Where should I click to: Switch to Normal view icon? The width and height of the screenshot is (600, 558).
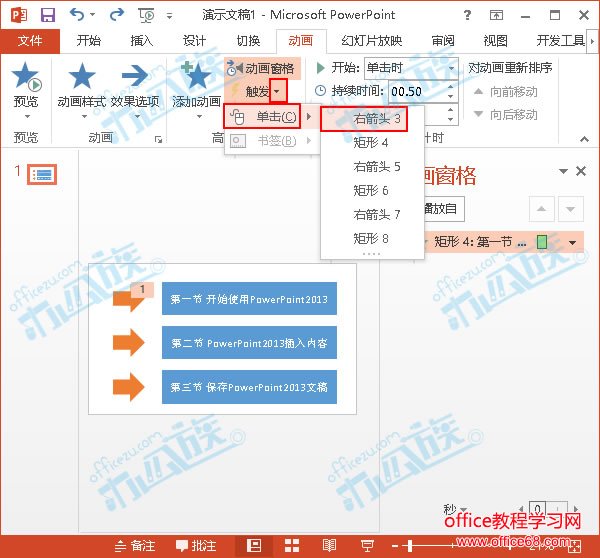pyautogui.click(x=254, y=546)
